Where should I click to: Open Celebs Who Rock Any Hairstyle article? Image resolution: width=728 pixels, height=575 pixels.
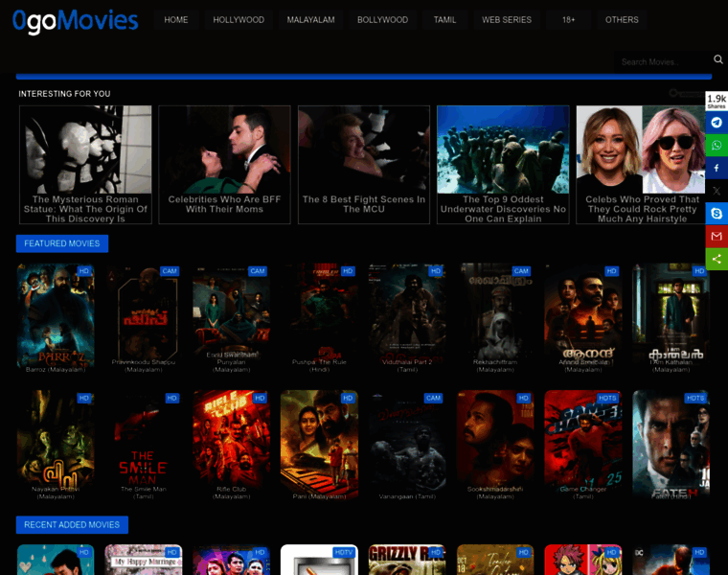click(x=642, y=165)
